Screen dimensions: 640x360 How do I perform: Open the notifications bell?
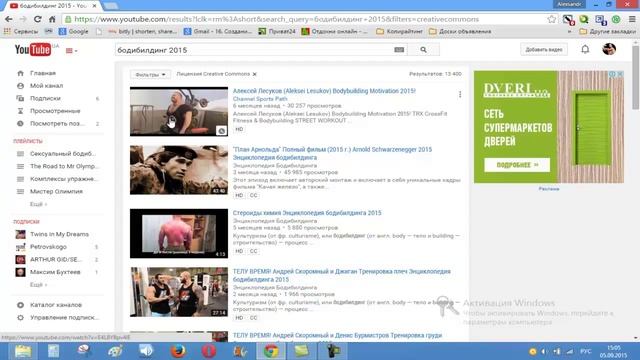tap(585, 49)
